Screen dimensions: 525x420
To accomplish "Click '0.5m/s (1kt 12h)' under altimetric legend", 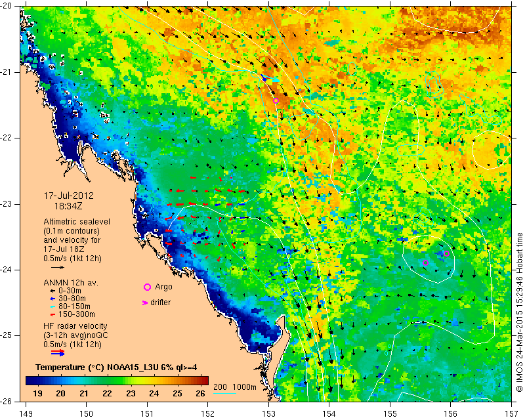I will (x=72, y=259).
